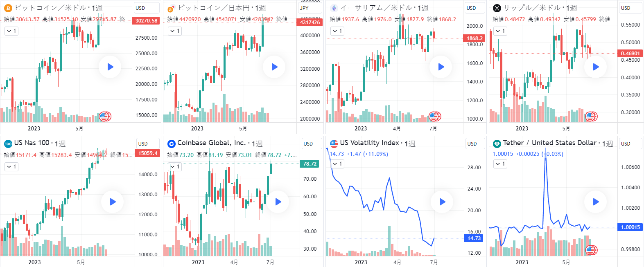Click the Ethereum logo icon
Viewport: 644px width, 267px height.
[334, 8]
